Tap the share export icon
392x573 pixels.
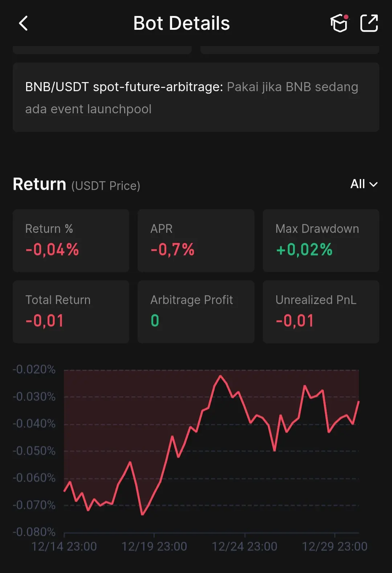369,24
